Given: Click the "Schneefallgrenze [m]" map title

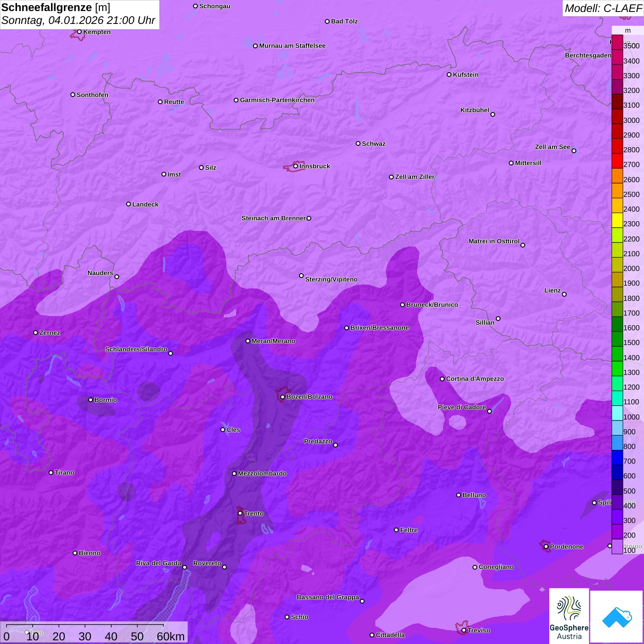Looking at the screenshot, I should coord(56,8).
